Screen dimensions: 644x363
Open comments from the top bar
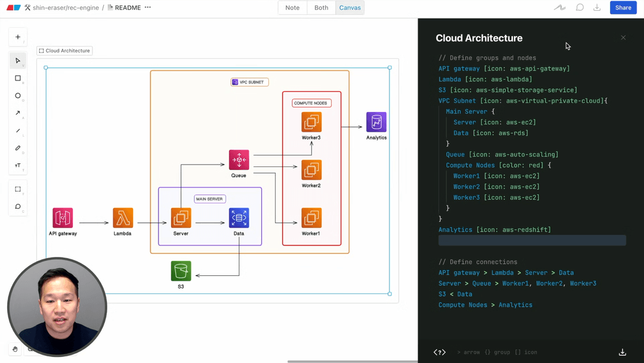click(x=580, y=8)
